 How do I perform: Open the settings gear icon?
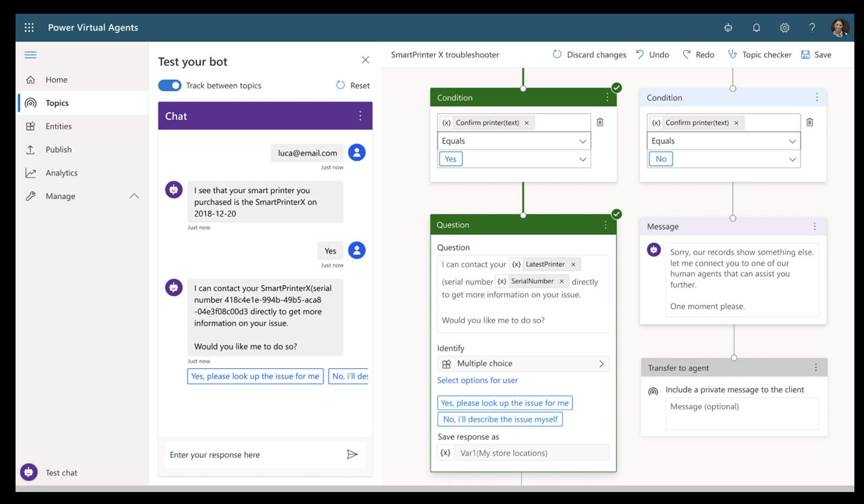pos(784,28)
